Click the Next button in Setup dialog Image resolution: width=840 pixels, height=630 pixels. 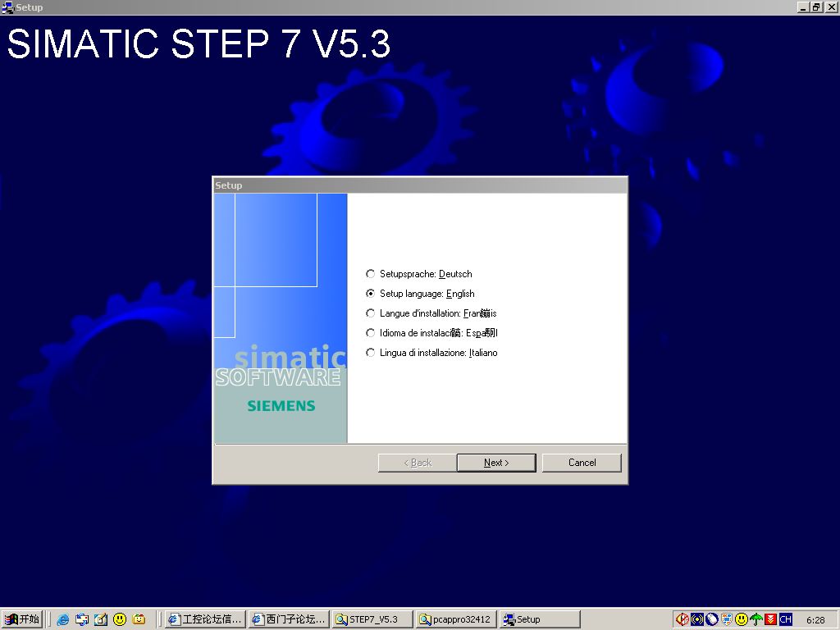tap(496, 463)
